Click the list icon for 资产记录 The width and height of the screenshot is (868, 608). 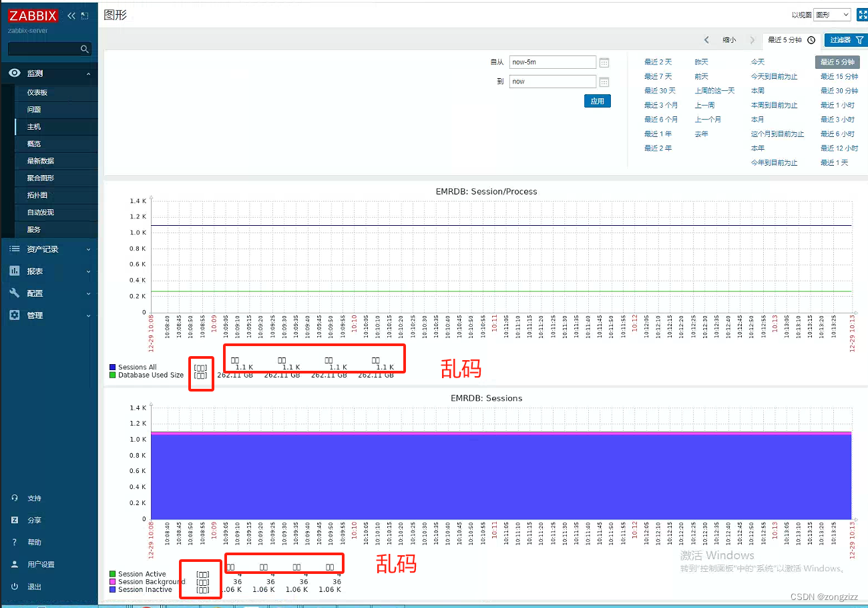coord(15,249)
